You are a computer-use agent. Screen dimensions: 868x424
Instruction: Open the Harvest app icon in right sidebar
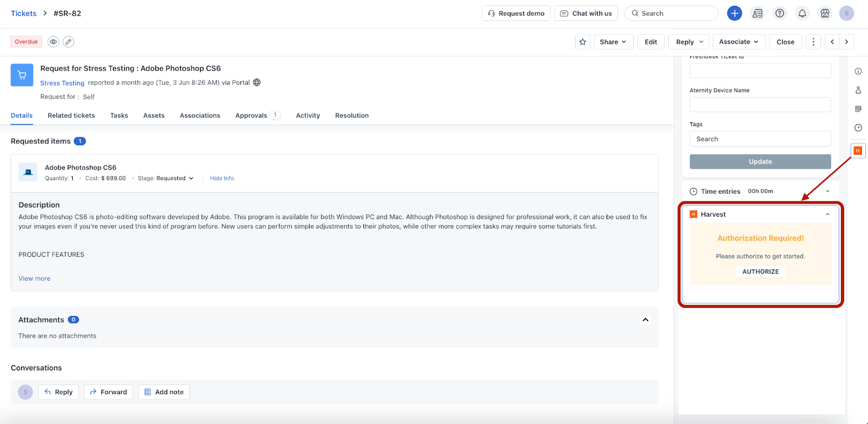(858, 150)
